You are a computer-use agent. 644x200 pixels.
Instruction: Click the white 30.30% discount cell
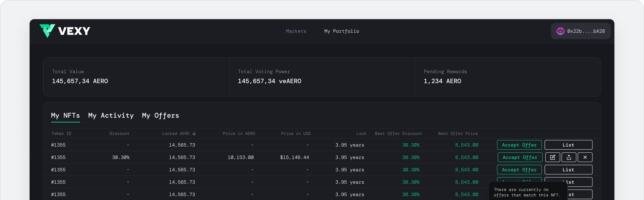click(121, 157)
